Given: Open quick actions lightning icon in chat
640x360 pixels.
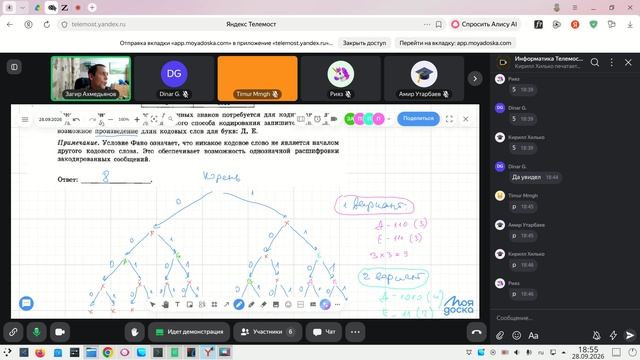Looking at the screenshot, I should 613,336.
